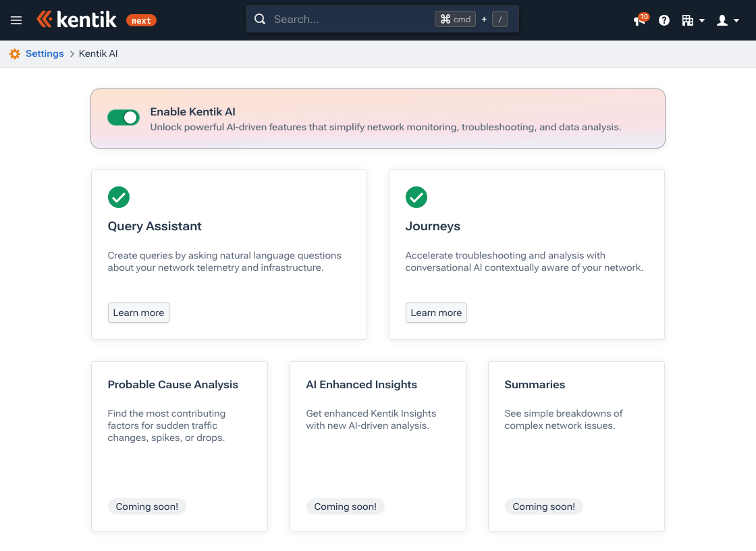Screen dimensions: 756x551
Task: Click the organization building icon
Action: pos(689,20)
